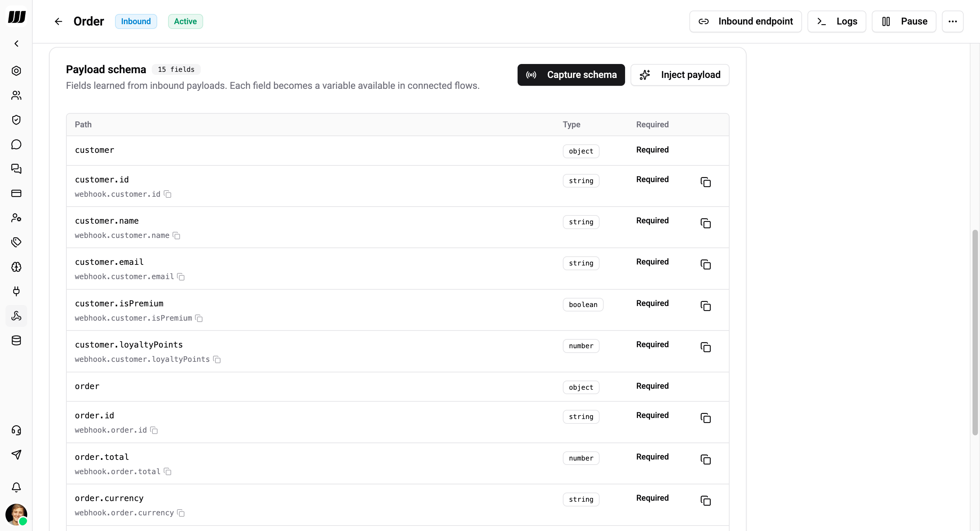Copy the order.total field row
The height and width of the screenshot is (531, 980).
[x=705, y=460]
